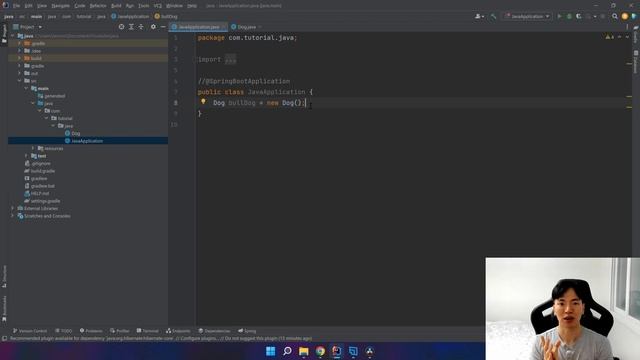Viewport: 640px width, 360px height.
Task: Open the Dependencies tool window
Action: point(214,331)
